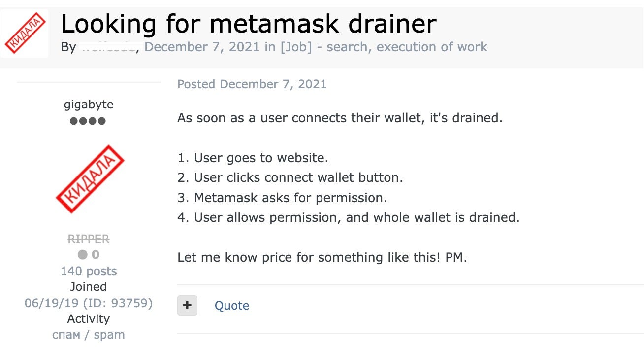This screenshot has height=351, width=644.
Task: Click the join date "06/19/19 (ID: 93759)"
Action: 89,303
